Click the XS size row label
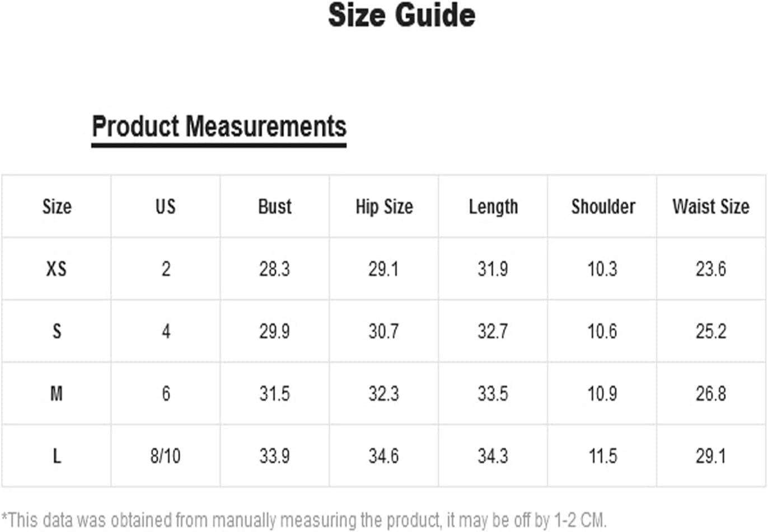Screen dimensions: 768x532 57,269
